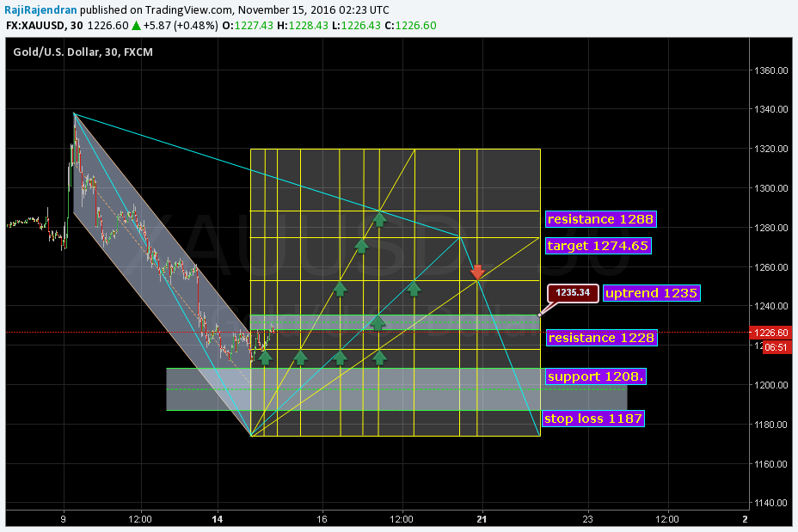Click the 1240.00 price axis label
The image size is (798, 532).
770,306
